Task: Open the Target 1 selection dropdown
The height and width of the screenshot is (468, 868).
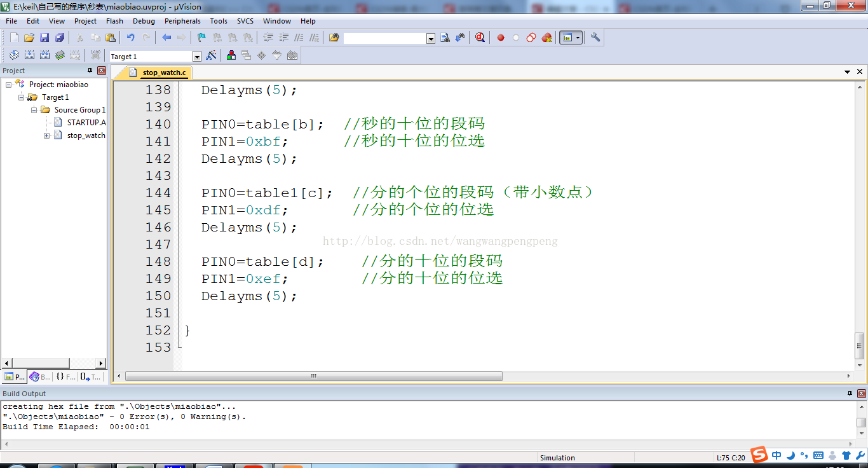Action: pos(197,57)
